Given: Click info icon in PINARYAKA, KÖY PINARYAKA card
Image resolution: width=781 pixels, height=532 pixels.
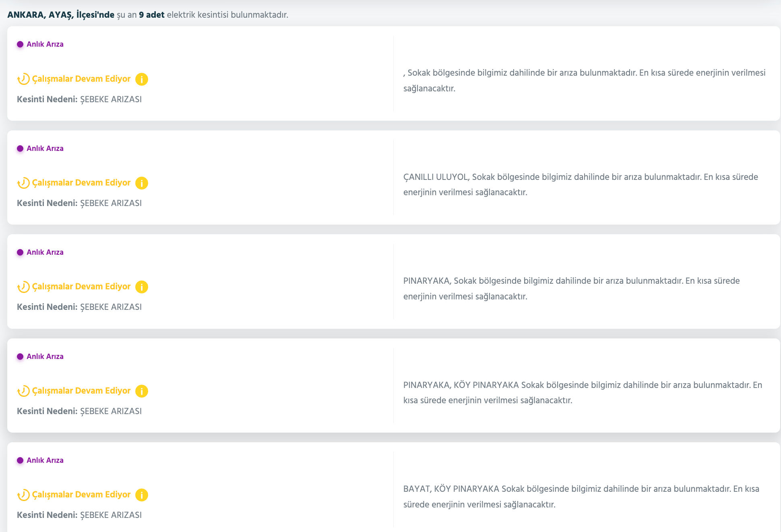Looking at the screenshot, I should [x=141, y=391].
